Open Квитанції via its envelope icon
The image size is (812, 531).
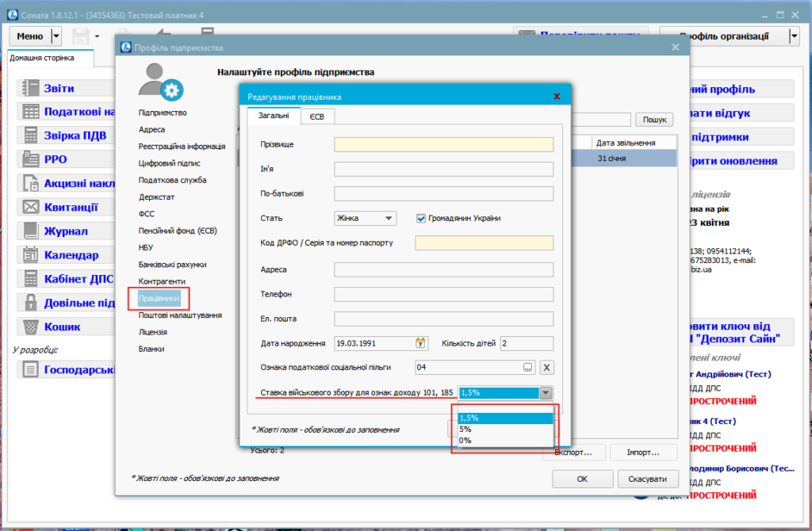(x=31, y=207)
